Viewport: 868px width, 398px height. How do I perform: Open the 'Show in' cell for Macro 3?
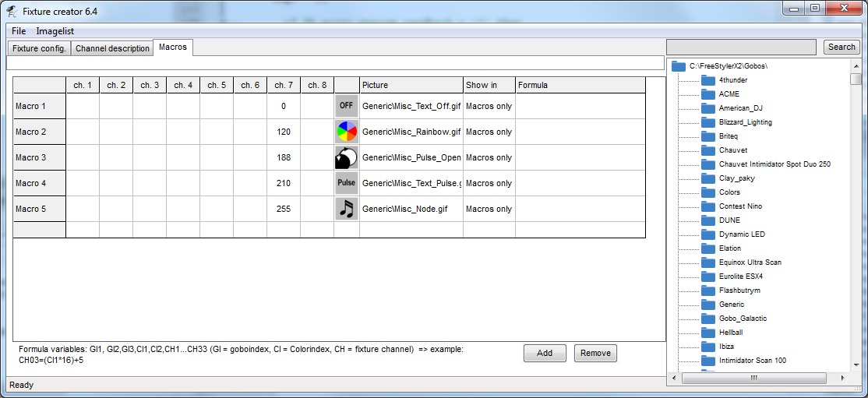tap(489, 157)
